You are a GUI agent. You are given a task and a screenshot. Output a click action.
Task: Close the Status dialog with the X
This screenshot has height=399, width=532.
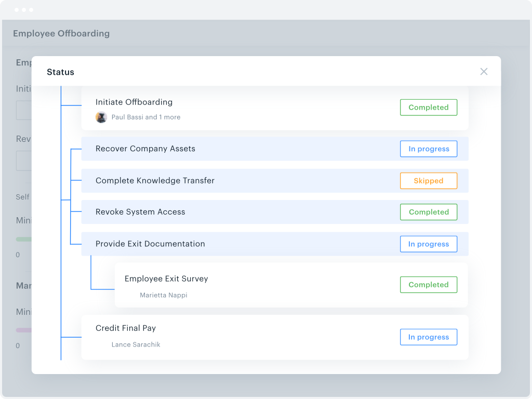pos(484,72)
